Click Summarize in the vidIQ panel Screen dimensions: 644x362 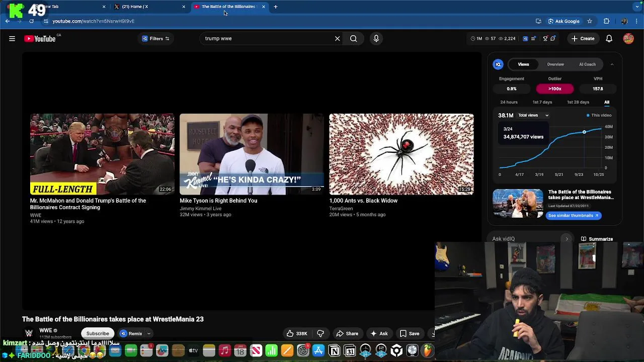[x=597, y=239]
